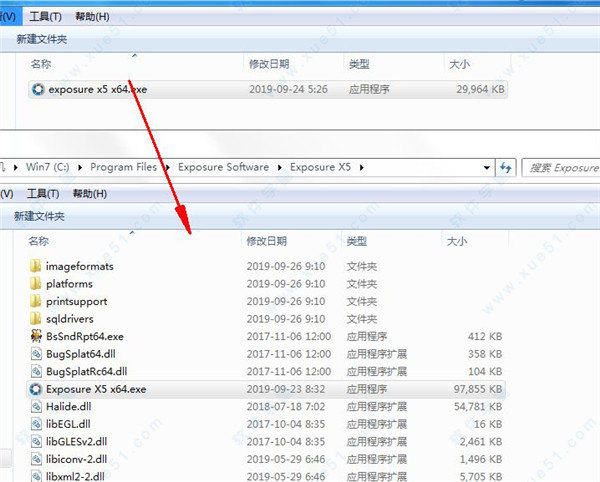The width and height of the screenshot is (600, 482).
Task: Click the platforms folder icon
Action: tap(36, 283)
